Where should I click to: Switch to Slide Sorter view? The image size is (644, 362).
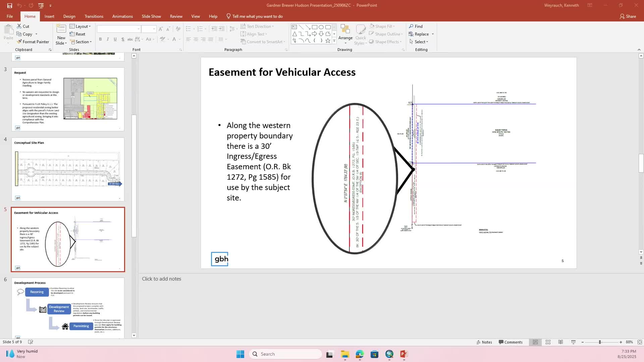(x=548, y=342)
